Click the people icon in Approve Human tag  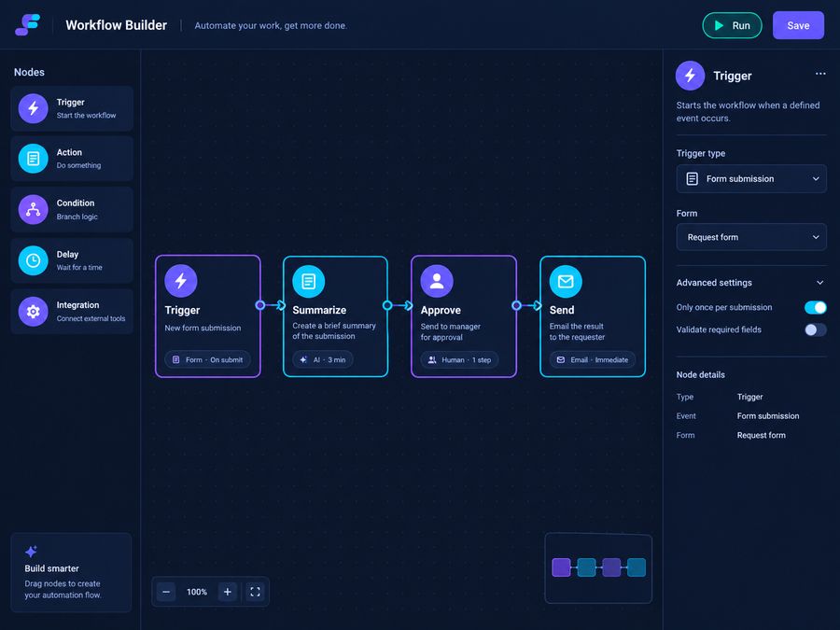point(432,360)
